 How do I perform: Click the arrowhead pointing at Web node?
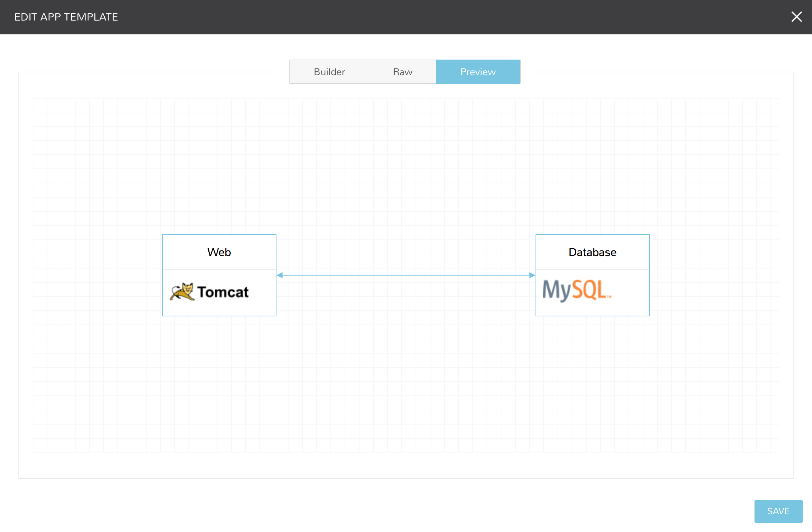point(280,275)
